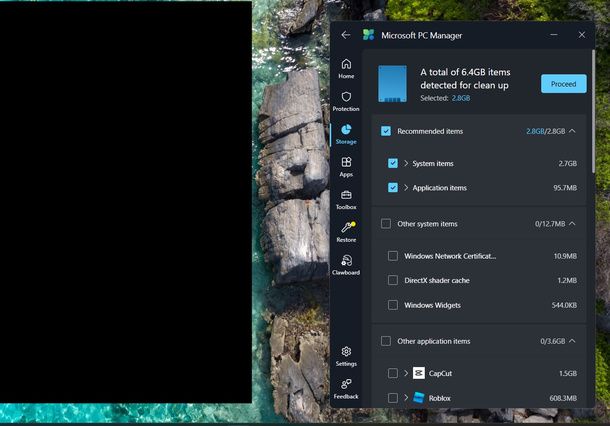Click the vertical scrollbar in PC Manager
610x426 pixels.
pyautogui.click(x=593, y=111)
